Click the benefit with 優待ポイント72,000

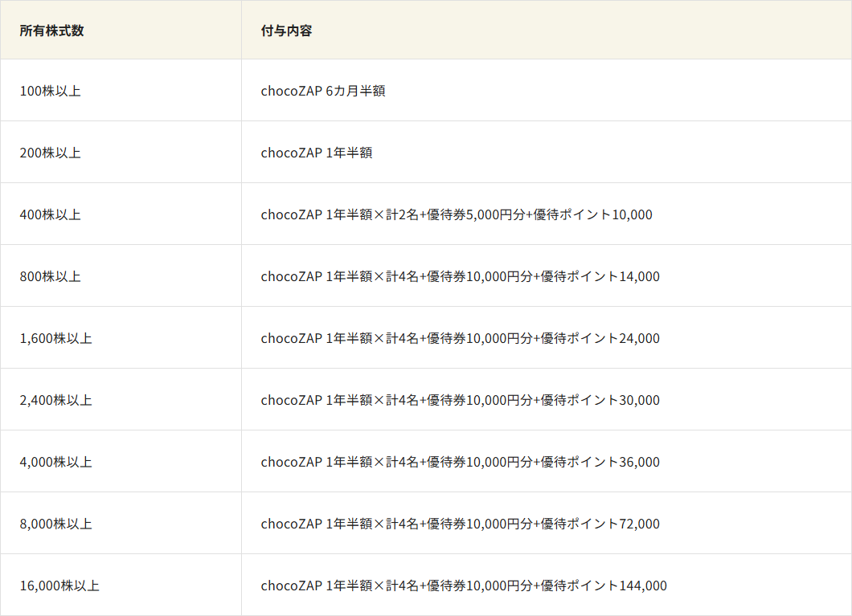(x=460, y=524)
